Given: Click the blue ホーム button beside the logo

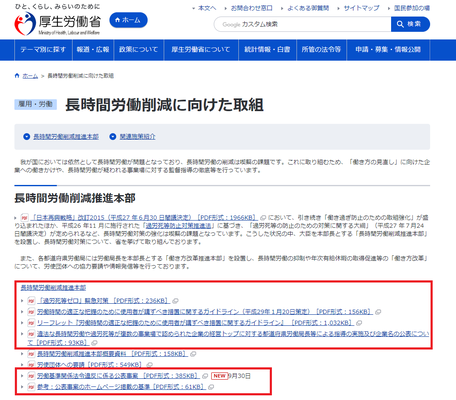Looking at the screenshot, I should pos(128,20).
